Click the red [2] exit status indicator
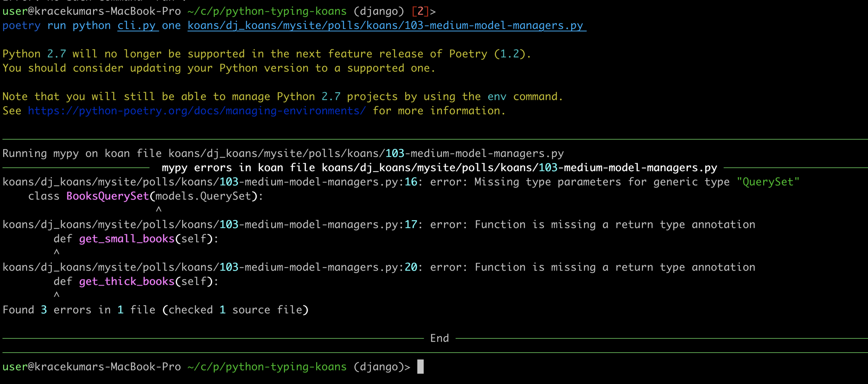The height and width of the screenshot is (384, 868). tap(420, 11)
